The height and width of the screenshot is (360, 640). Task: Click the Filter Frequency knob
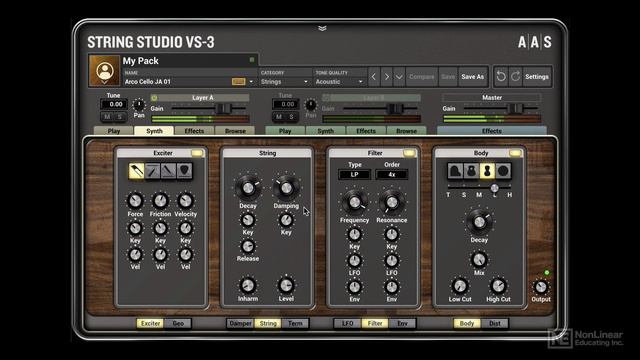354,202
